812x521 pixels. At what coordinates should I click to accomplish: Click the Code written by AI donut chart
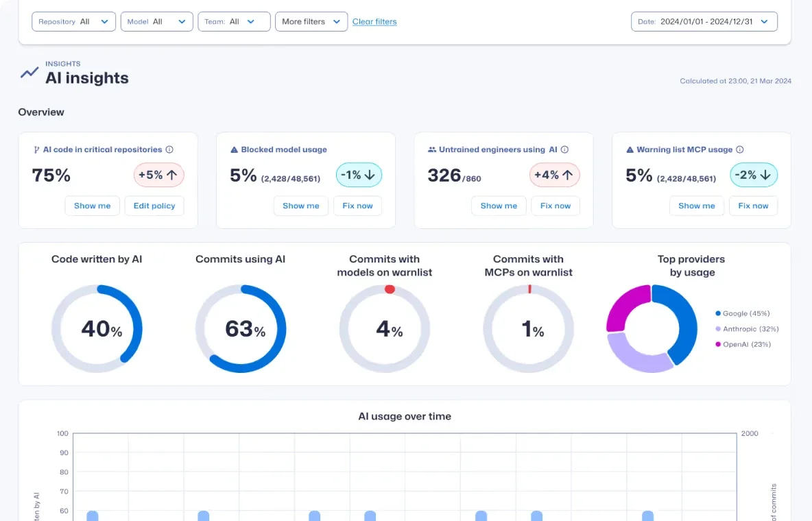[x=97, y=329]
